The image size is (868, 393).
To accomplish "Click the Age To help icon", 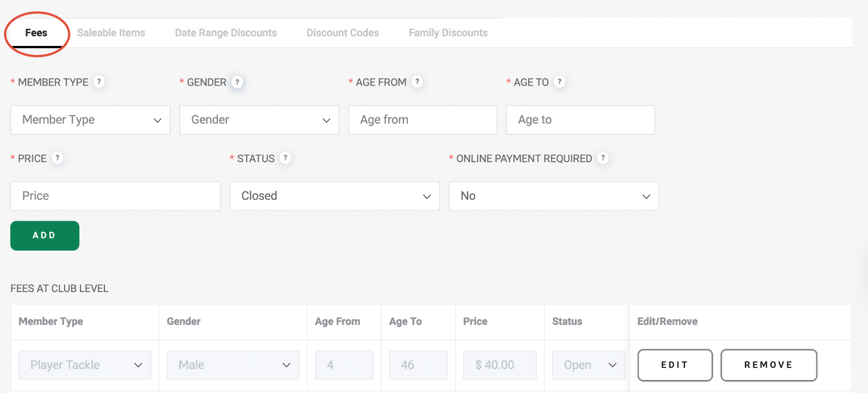I will [559, 82].
